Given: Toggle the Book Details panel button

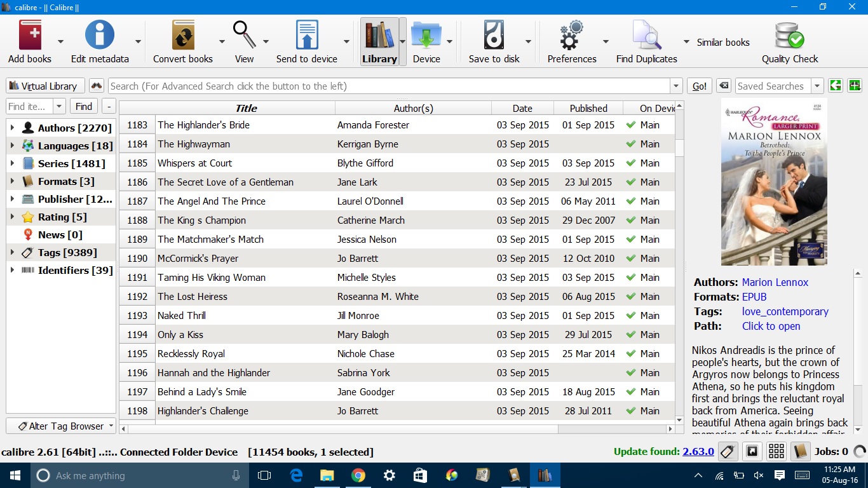Looking at the screenshot, I should pyautogui.click(x=801, y=452).
